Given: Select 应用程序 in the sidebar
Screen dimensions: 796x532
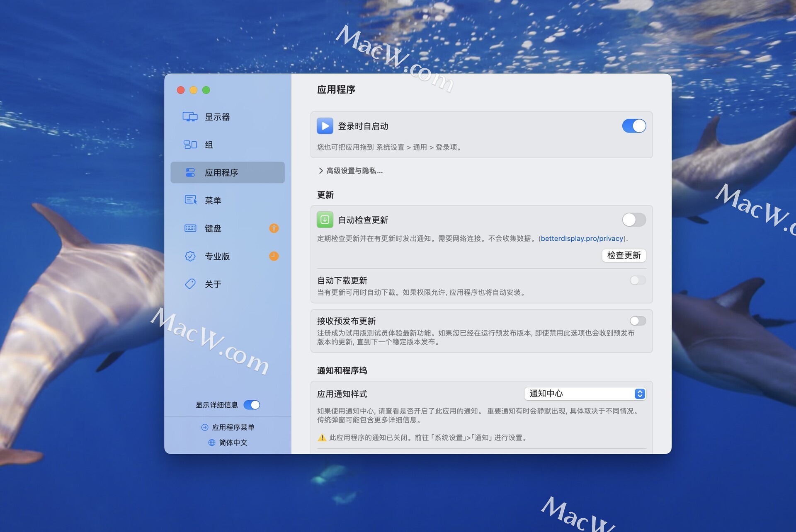Looking at the screenshot, I should click(227, 172).
